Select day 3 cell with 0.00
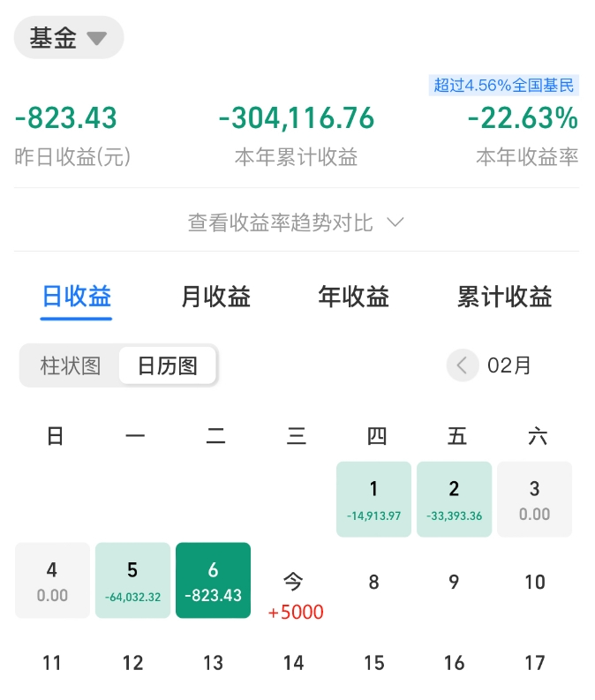The width and height of the screenshot is (595, 700). pyautogui.click(x=534, y=499)
